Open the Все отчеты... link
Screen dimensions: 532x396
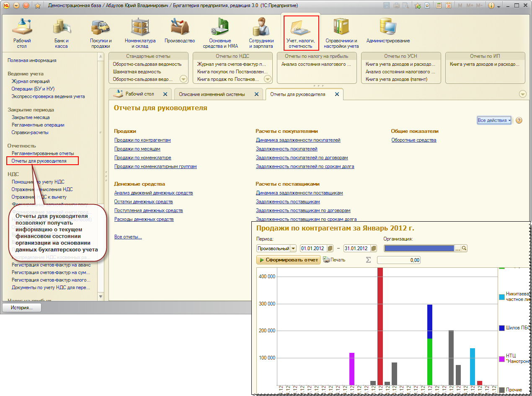(128, 237)
